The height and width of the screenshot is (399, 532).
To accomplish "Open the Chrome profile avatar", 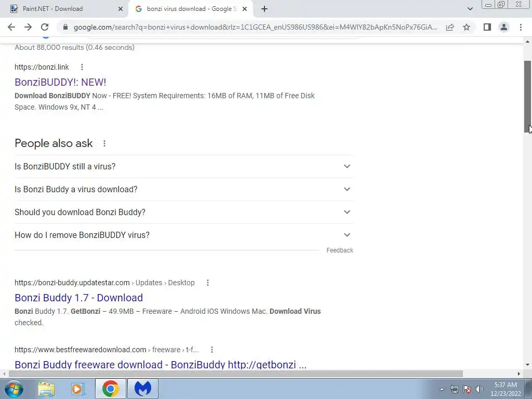I will click(x=504, y=27).
